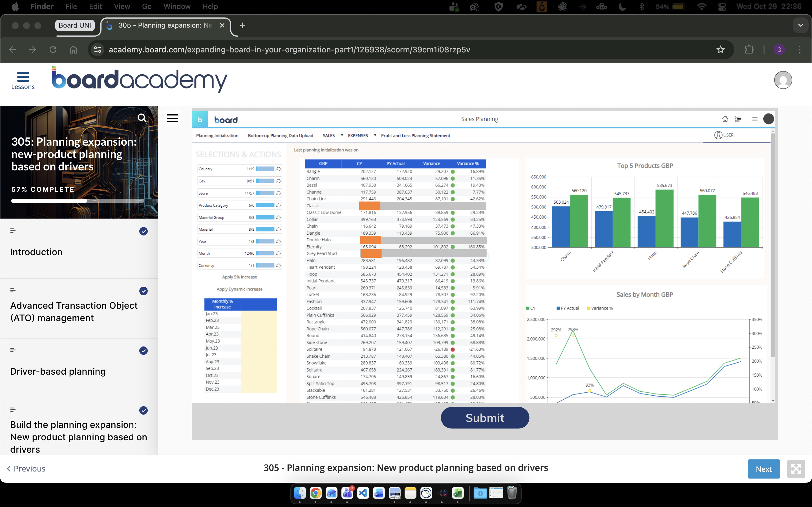Bookmark page with the star icon
This screenshot has width=812, height=507.
tap(720, 50)
